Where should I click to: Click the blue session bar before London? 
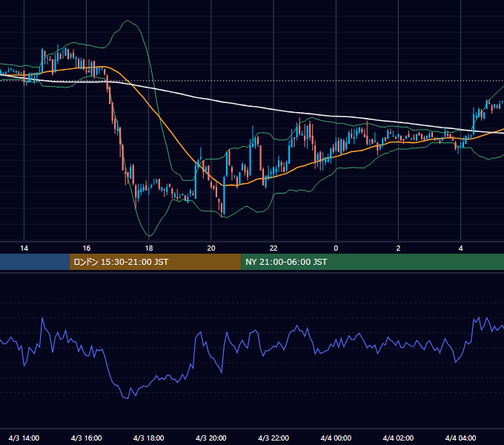tap(35, 262)
